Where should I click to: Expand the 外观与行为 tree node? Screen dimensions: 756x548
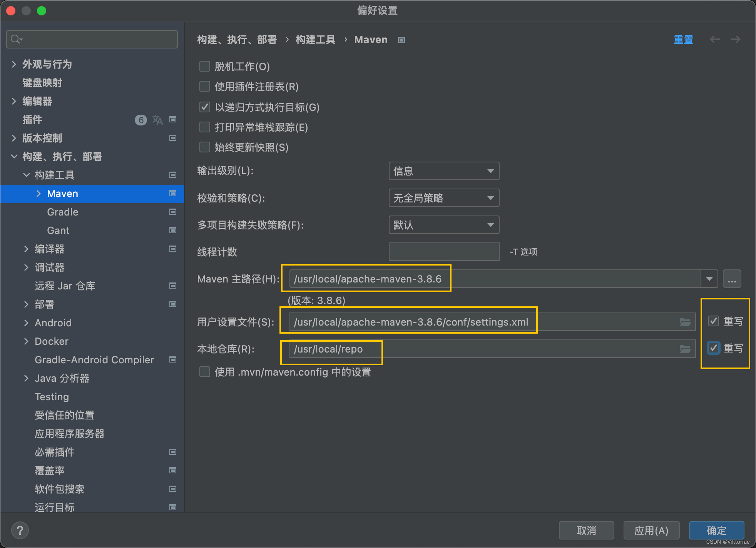(14, 64)
